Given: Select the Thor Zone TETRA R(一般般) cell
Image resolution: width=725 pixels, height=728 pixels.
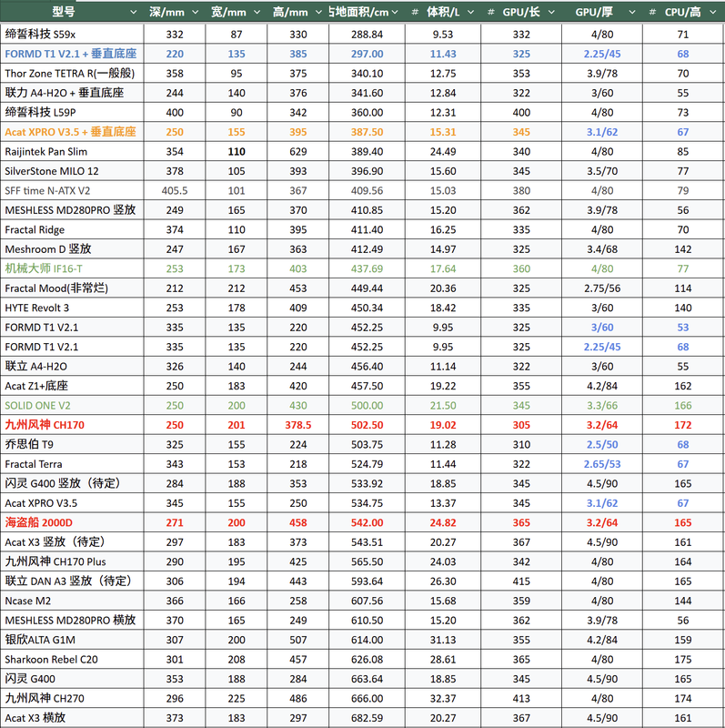Looking at the screenshot, I should click(72, 73).
